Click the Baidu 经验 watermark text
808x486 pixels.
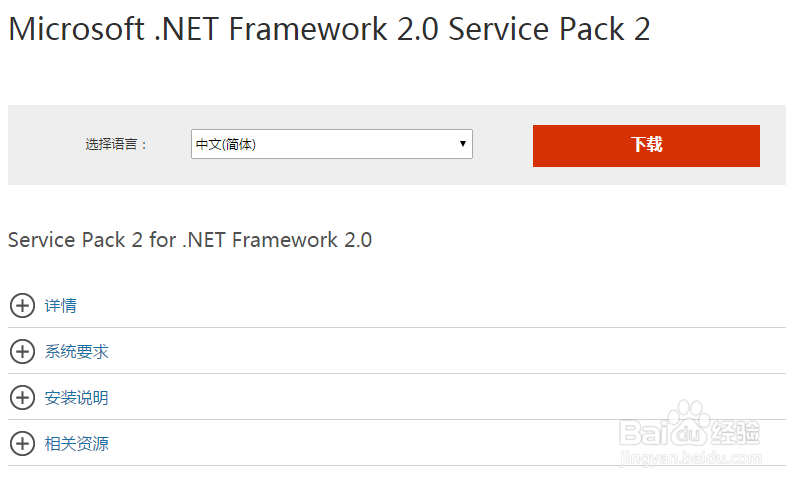click(735, 433)
